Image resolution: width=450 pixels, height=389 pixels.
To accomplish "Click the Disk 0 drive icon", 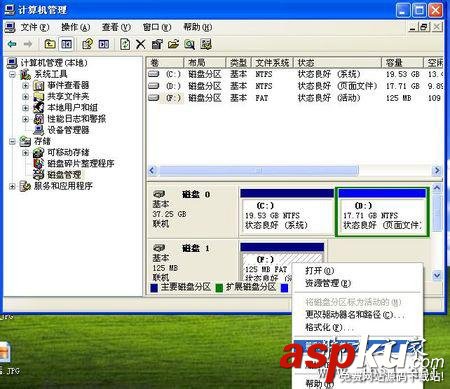I will (x=159, y=194).
